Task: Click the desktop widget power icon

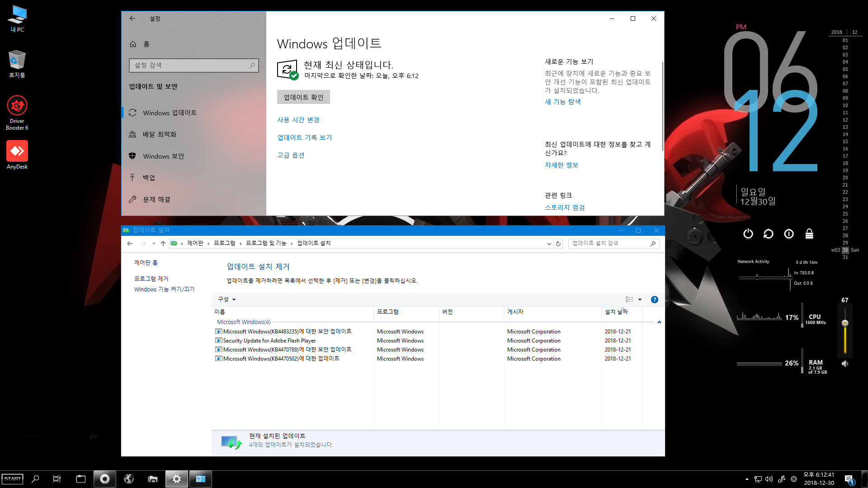Action: point(748,234)
